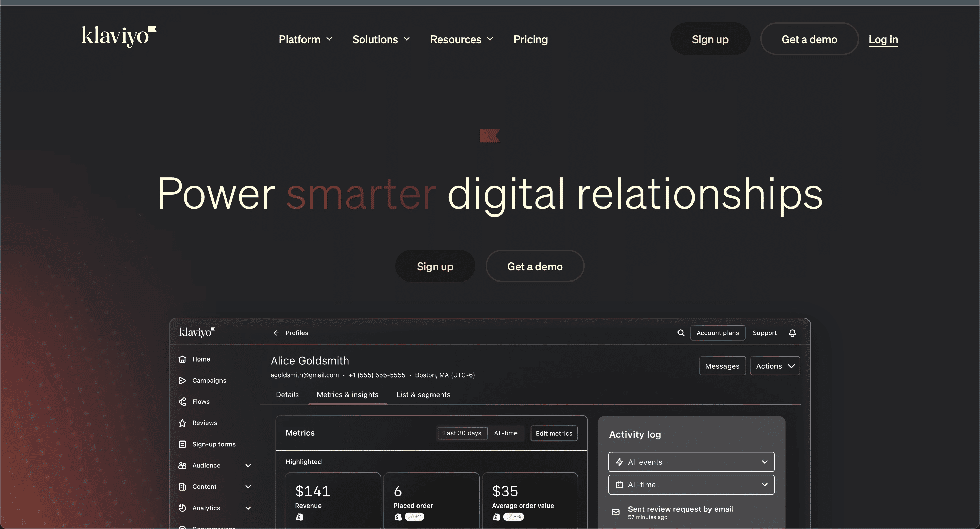Expand the Content sidebar section chevron
980x529 pixels.
248,487
